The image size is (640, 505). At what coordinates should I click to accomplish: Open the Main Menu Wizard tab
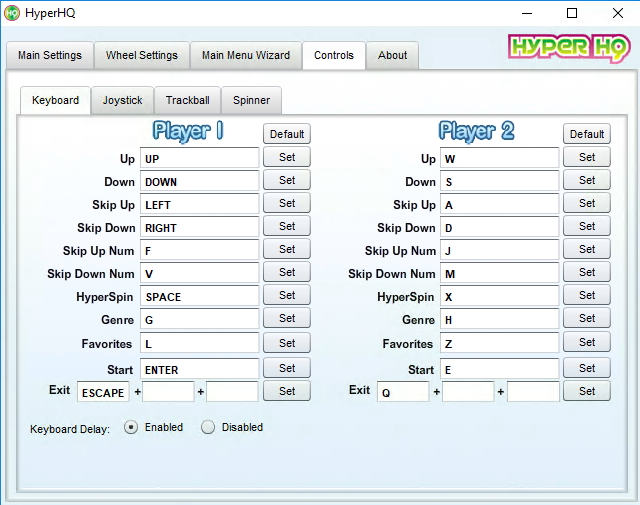click(x=246, y=55)
